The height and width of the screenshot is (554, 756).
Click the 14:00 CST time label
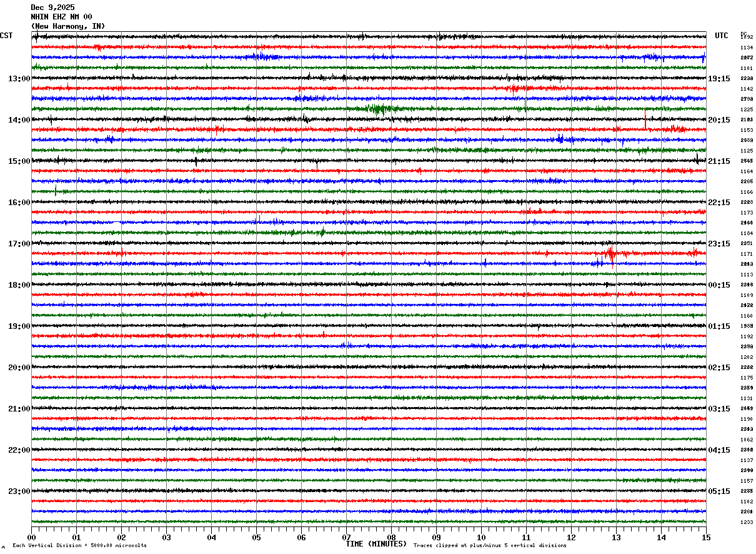(x=19, y=120)
